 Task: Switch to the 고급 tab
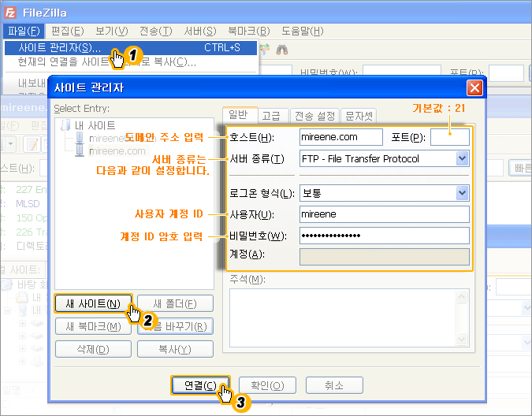pos(272,116)
